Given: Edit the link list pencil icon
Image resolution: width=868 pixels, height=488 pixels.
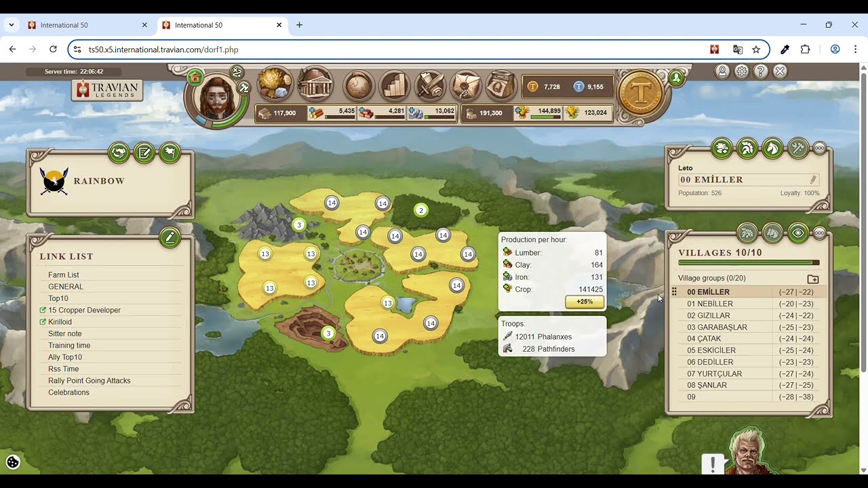Looking at the screenshot, I should click(170, 237).
